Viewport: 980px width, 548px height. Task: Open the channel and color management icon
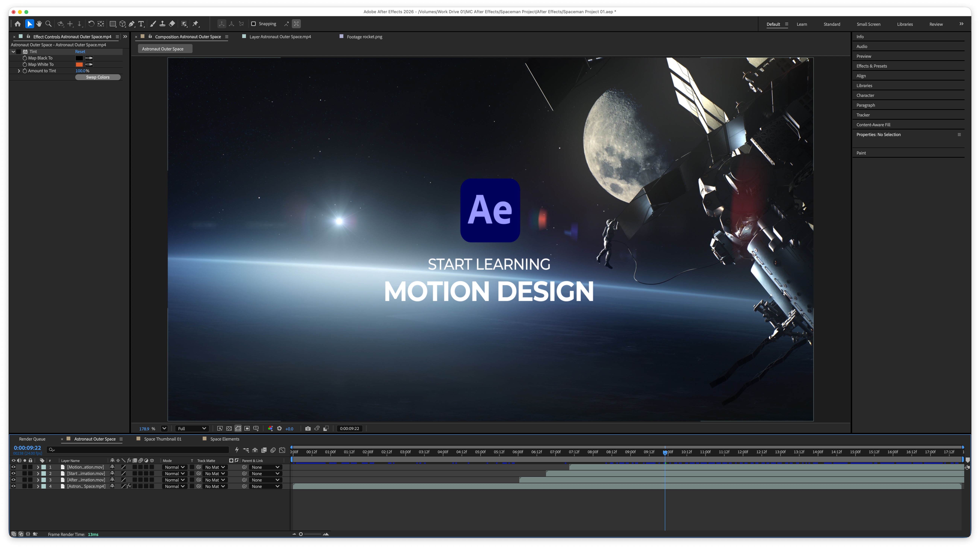click(271, 429)
